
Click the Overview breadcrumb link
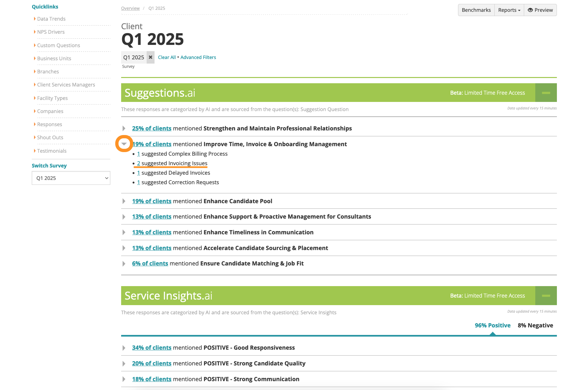click(130, 8)
